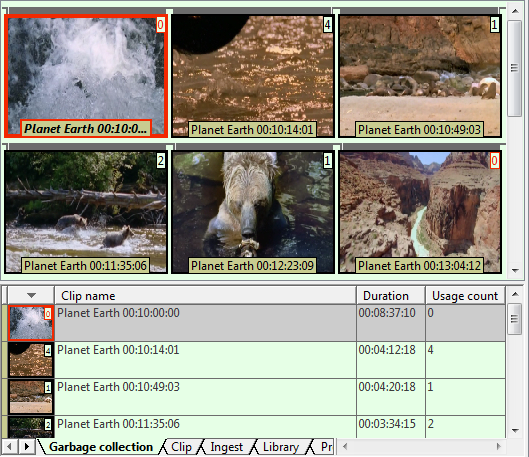
Task: Click the thumbnail grid vertical scrollbar handle
Action: [x=515, y=68]
